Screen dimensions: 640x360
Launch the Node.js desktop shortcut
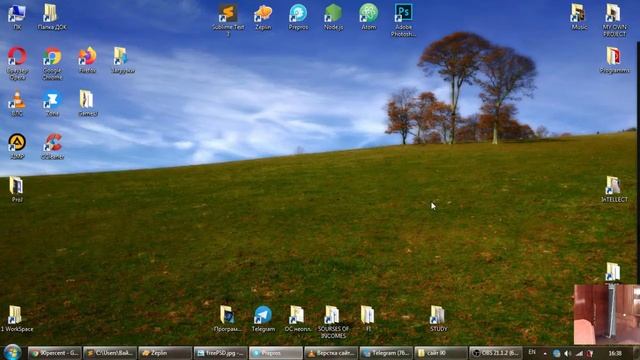point(333,17)
